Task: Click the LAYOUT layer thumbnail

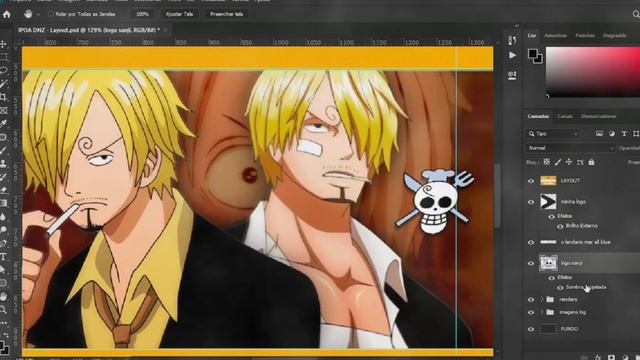Action: tap(548, 180)
